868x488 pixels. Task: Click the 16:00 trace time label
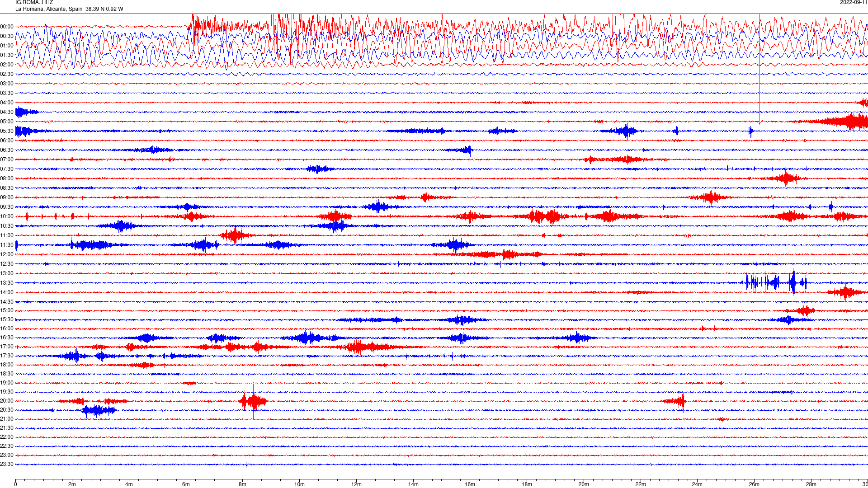coord(7,328)
